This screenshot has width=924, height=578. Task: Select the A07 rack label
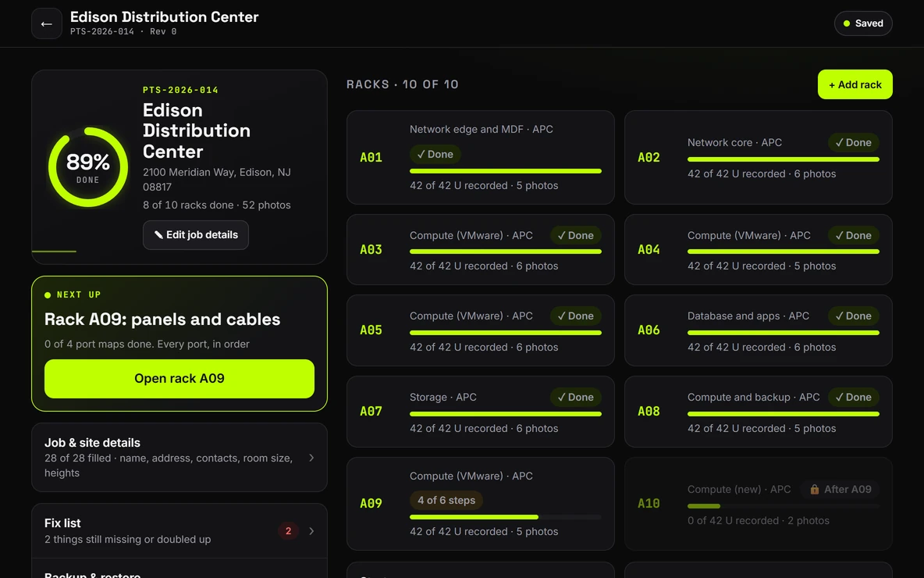[x=371, y=411]
